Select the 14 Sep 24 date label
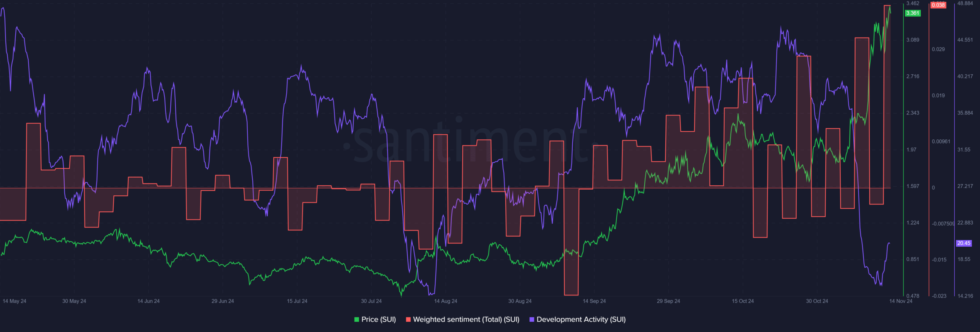 (x=594, y=301)
